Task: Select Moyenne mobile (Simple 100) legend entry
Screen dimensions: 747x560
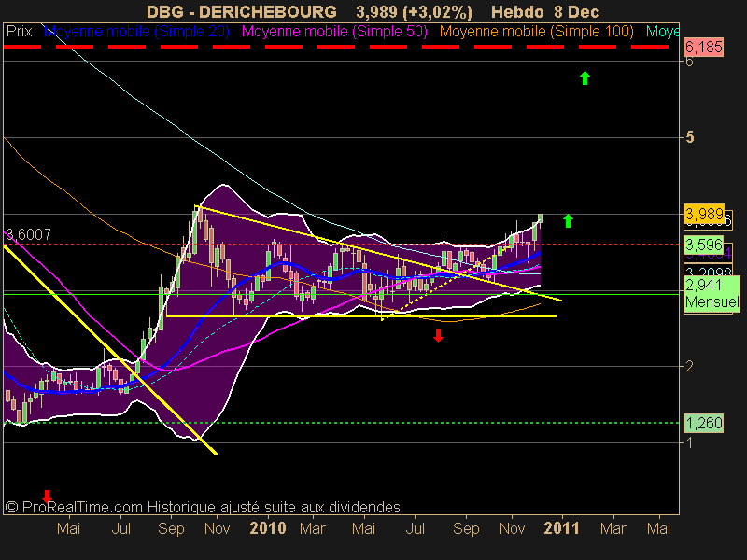Action: tap(536, 32)
